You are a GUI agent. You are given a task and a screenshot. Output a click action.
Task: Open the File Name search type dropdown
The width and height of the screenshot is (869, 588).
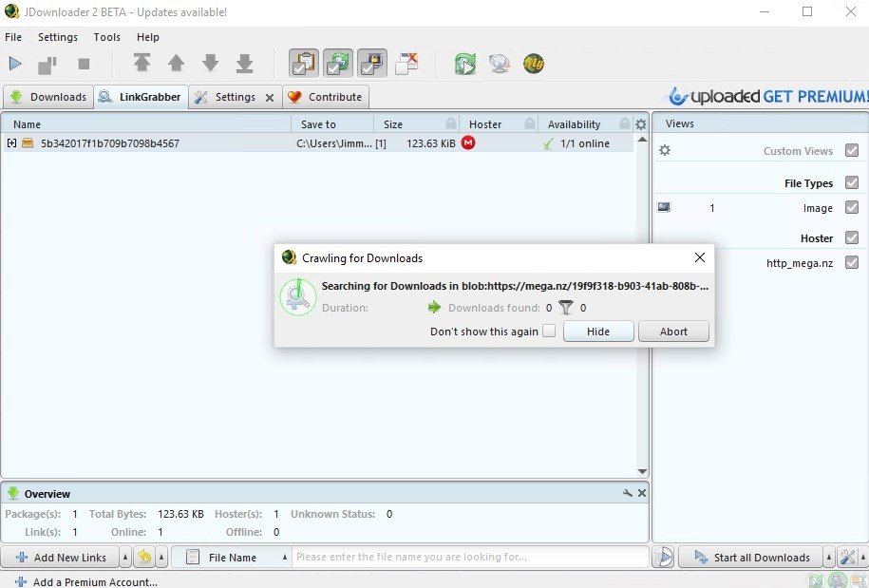point(233,557)
